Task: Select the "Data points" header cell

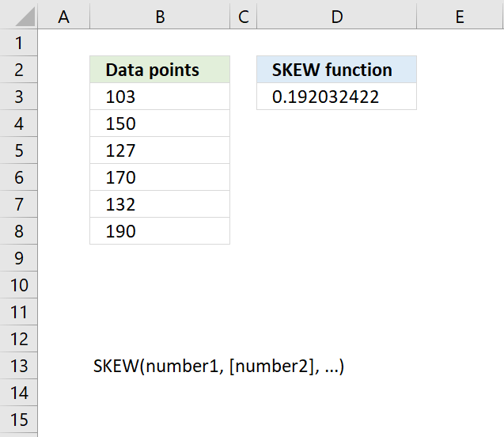Action: [x=160, y=70]
